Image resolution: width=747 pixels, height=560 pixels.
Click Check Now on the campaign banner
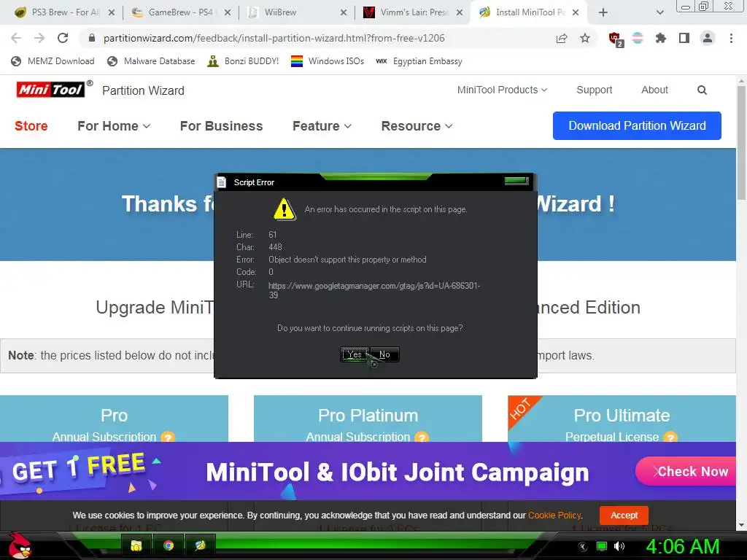(x=686, y=472)
